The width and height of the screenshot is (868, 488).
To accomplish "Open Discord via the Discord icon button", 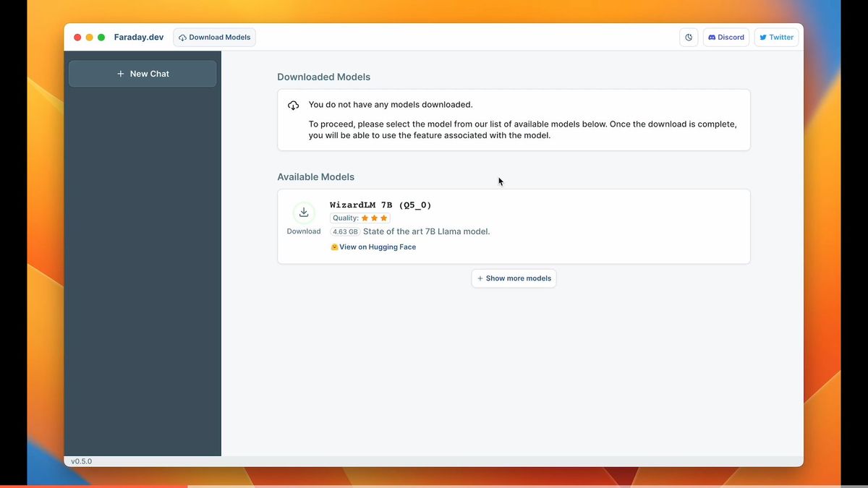I will (712, 37).
